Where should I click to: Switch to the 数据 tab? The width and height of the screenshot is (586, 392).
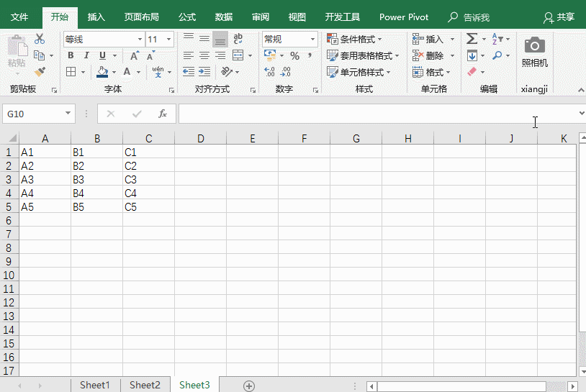(x=223, y=17)
